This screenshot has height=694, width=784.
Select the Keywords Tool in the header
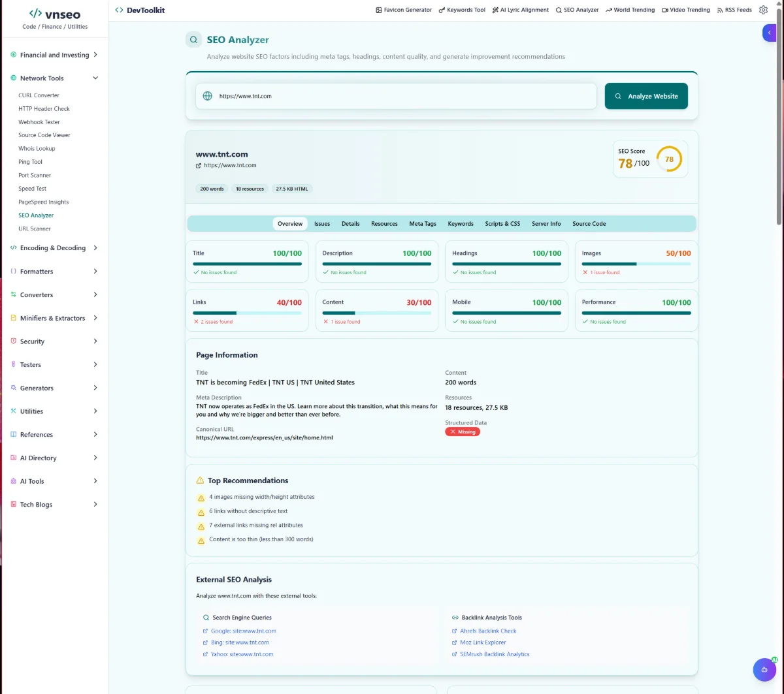tap(462, 10)
